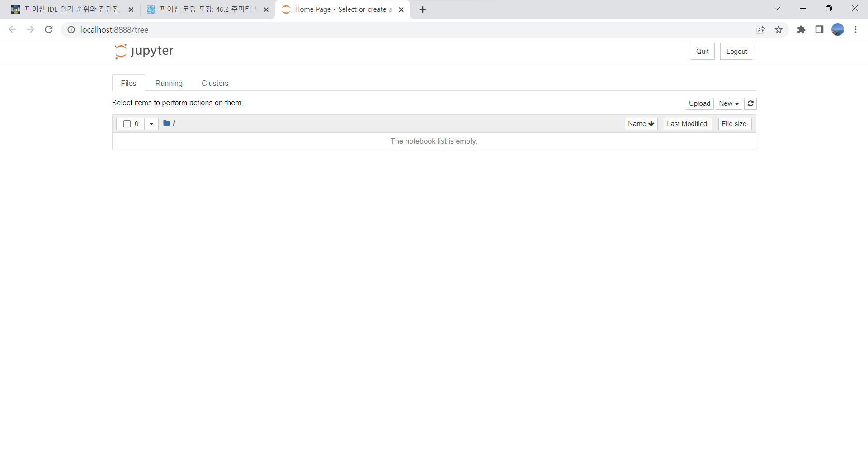This screenshot has height=461, width=868.
Task: Sort files by Last Modified
Action: tap(687, 124)
